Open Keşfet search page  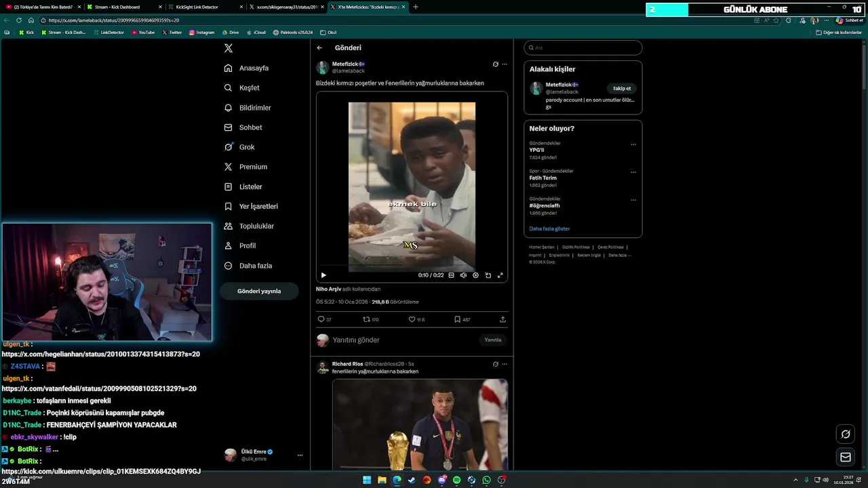point(242,88)
